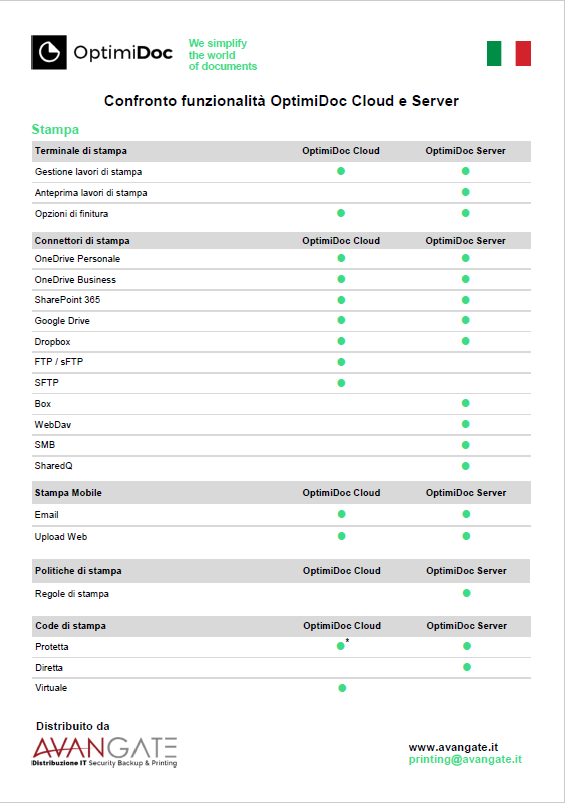Click the Server green dot for Anteprima lavori di stampa

tap(466, 192)
